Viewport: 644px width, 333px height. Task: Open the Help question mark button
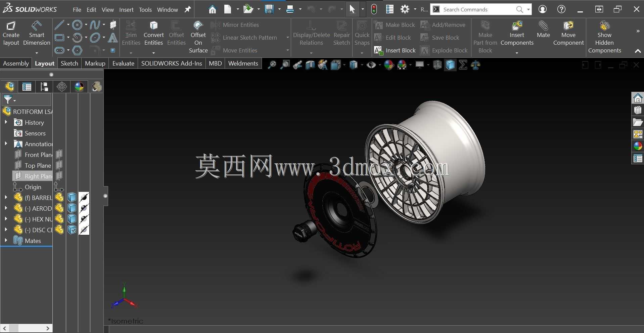[x=561, y=9]
